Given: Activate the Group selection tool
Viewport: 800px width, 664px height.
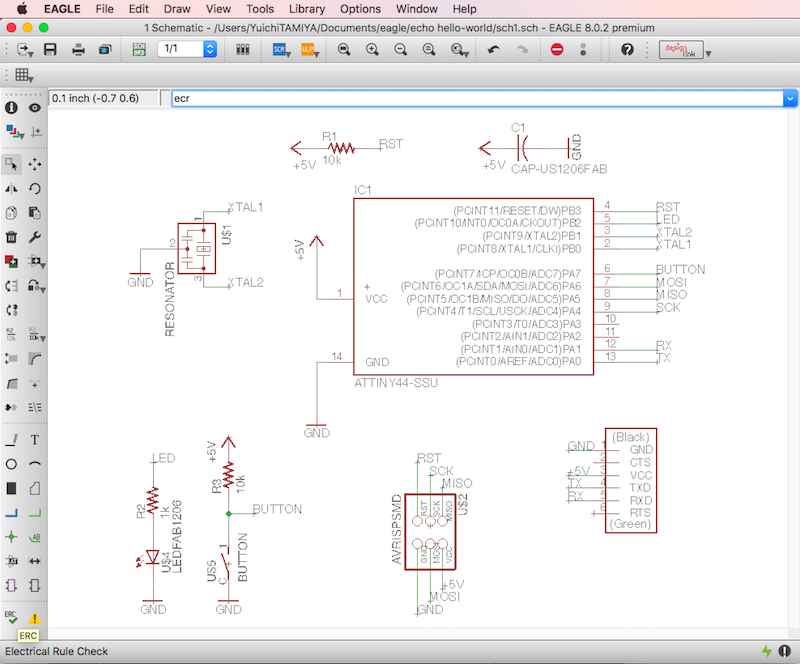Looking at the screenshot, I should point(11,164).
